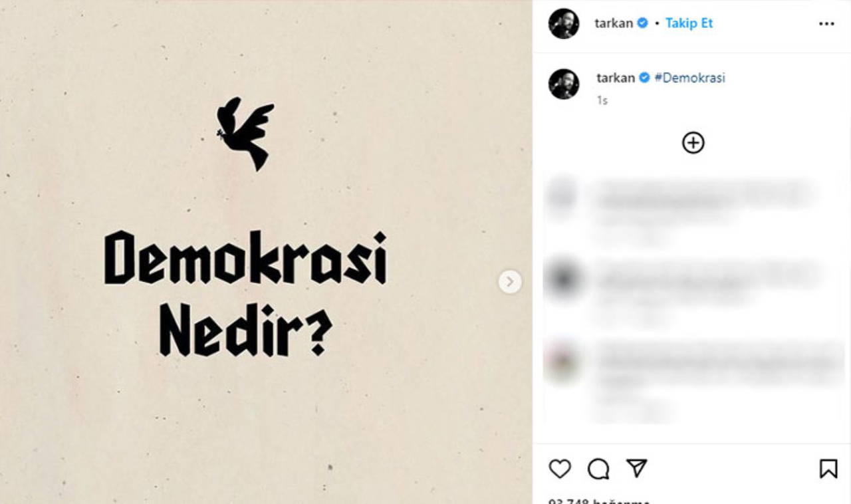Click tarkan username in header
Screen dimensions: 851x504
pyautogui.click(x=614, y=23)
